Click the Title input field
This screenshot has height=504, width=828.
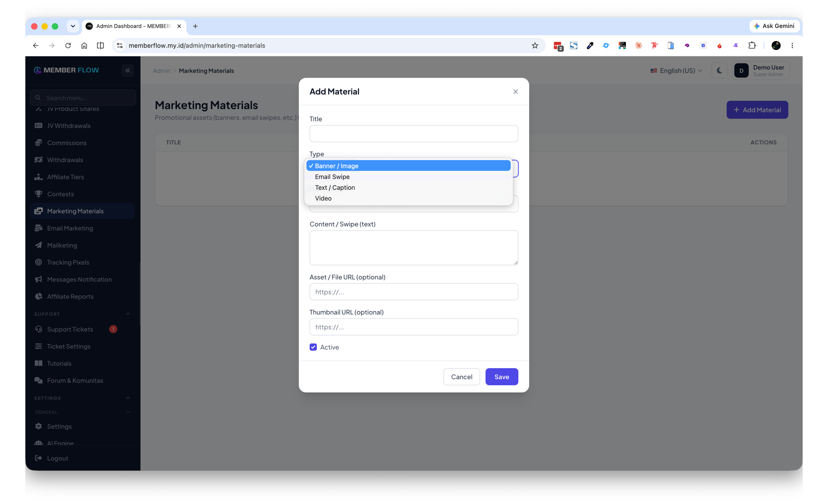tap(414, 134)
